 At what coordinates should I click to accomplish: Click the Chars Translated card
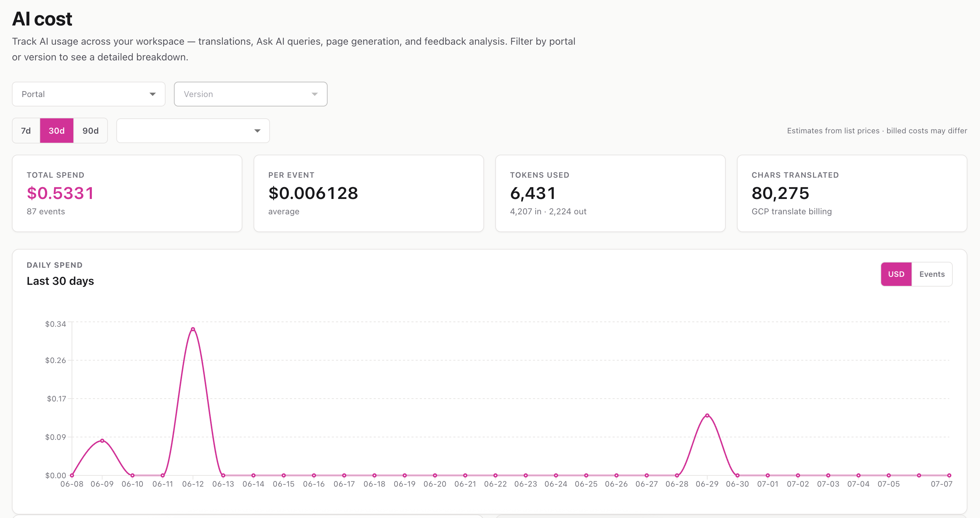pyautogui.click(x=852, y=194)
